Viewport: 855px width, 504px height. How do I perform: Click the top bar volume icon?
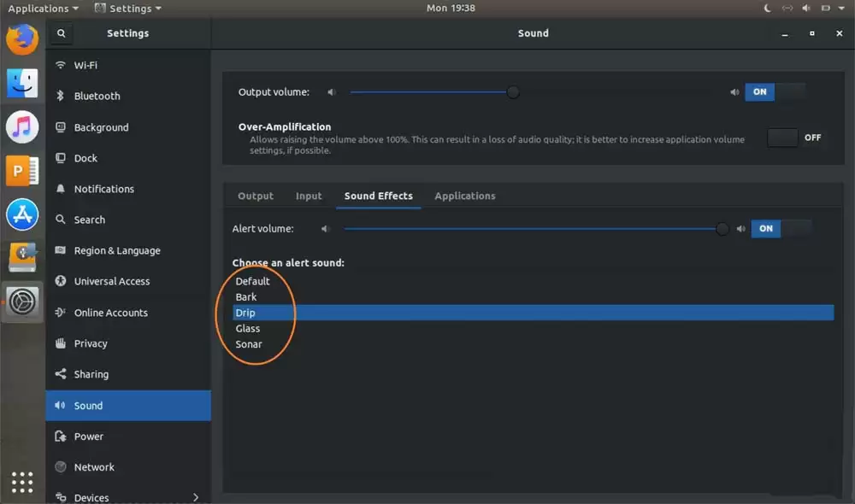(x=806, y=9)
